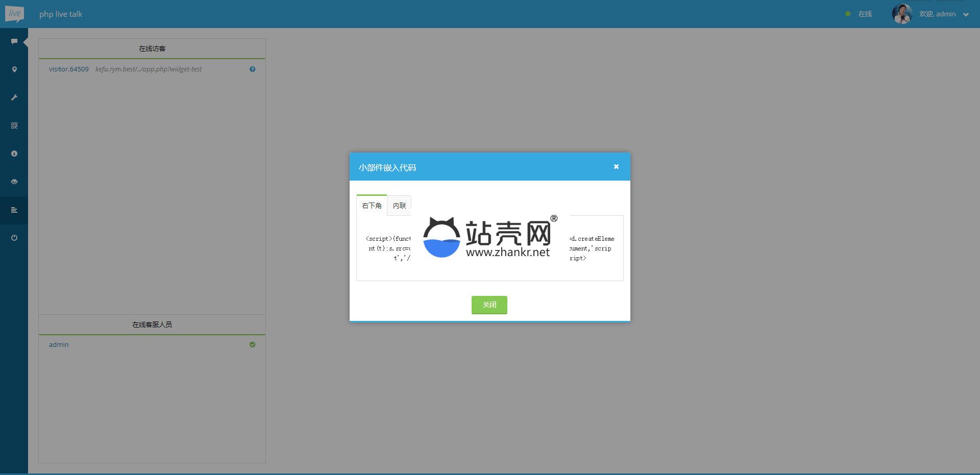
Task: Click green check status beside admin
Action: 252,345
